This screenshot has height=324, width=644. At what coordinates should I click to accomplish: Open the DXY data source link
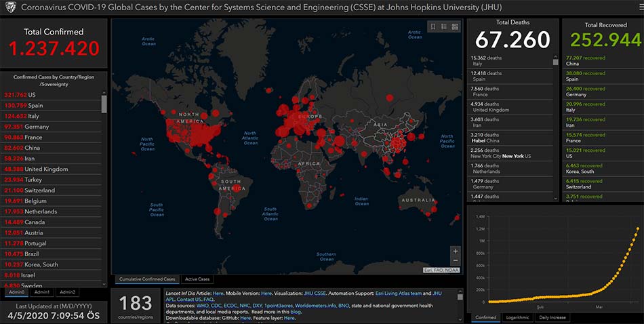tap(257, 306)
